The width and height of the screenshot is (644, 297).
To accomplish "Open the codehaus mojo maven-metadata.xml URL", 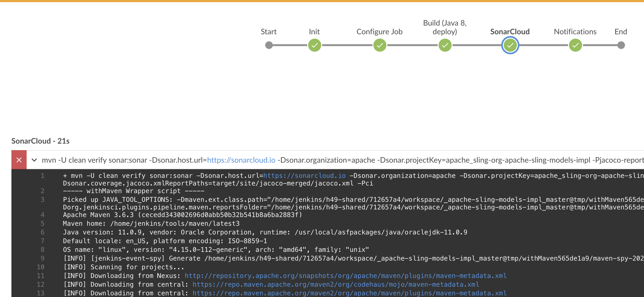I will point(336,284).
